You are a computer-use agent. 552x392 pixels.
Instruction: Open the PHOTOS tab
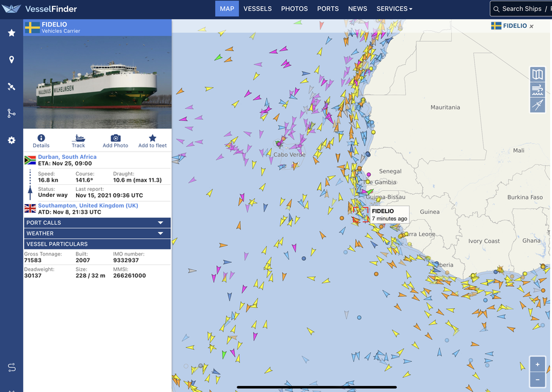coord(294,9)
